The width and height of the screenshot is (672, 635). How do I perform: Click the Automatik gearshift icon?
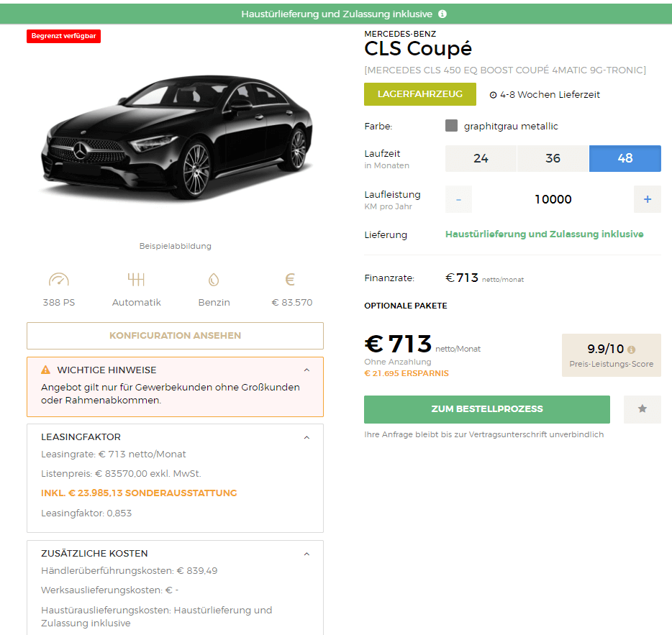[136, 280]
